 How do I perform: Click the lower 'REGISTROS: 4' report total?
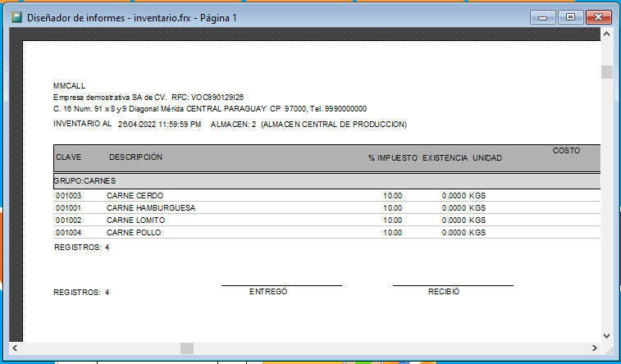tap(81, 293)
